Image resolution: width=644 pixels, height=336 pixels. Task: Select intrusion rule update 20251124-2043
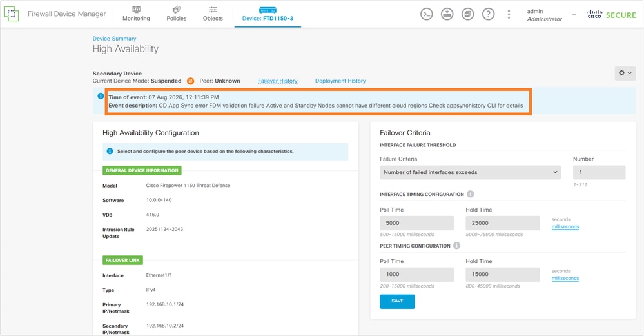[164, 229]
